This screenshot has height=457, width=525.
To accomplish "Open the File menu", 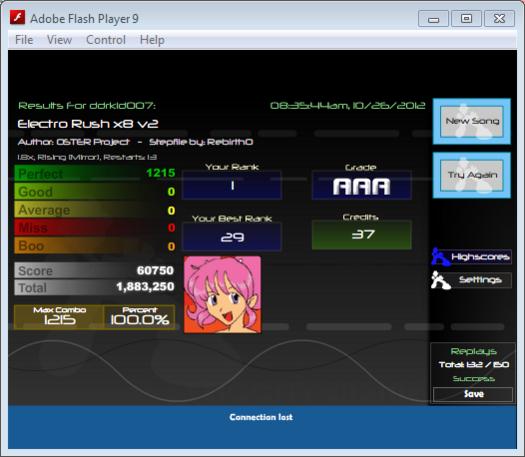I will click(x=24, y=40).
